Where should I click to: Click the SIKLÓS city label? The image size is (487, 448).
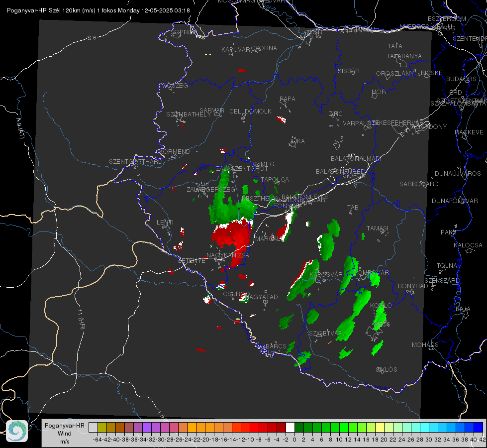point(387,370)
